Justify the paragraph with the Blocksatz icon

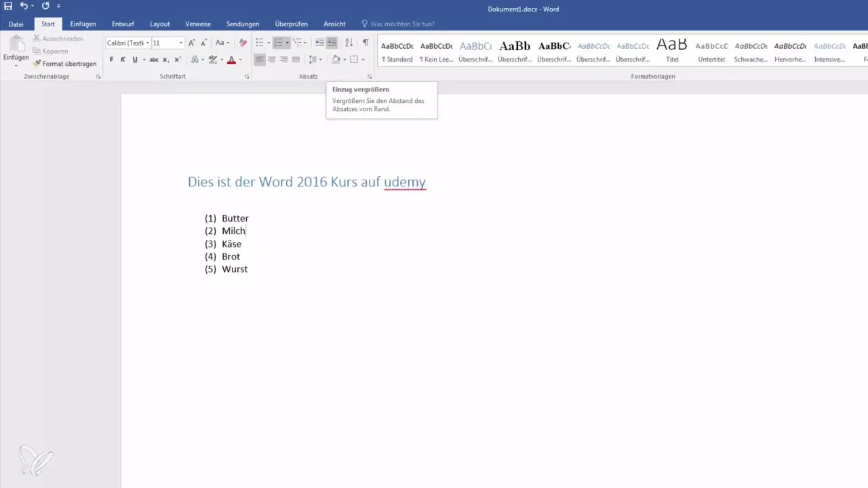pos(296,60)
